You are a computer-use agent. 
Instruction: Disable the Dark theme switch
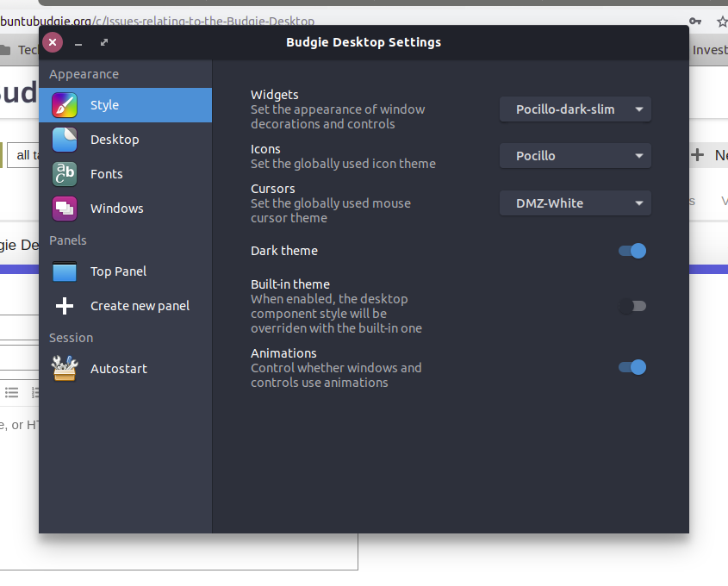click(x=632, y=251)
